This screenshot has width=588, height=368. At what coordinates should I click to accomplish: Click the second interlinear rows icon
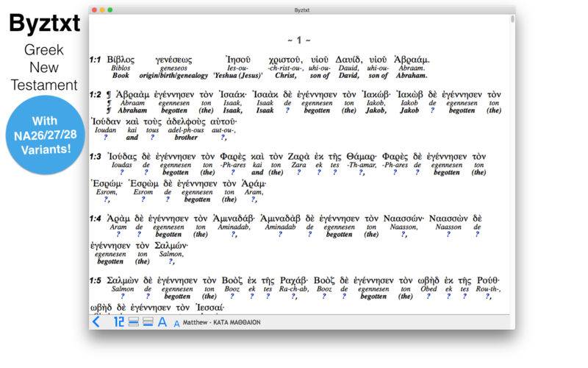click(x=148, y=322)
